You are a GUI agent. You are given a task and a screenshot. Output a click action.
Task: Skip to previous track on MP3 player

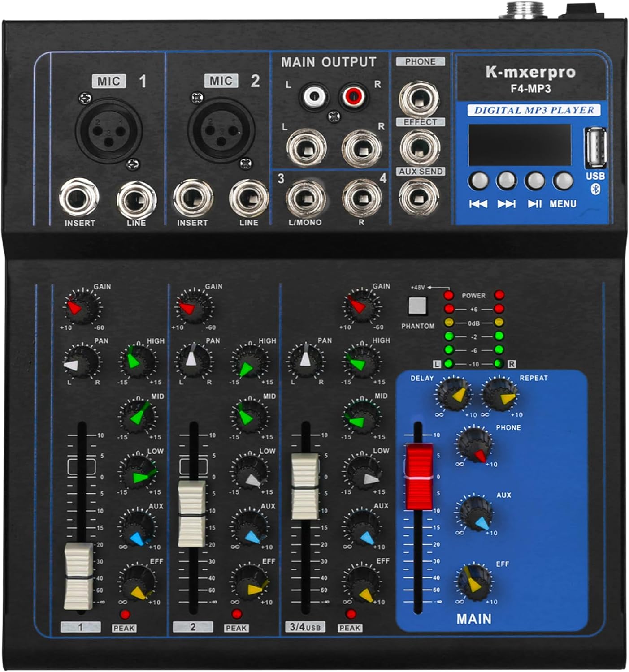click(x=478, y=181)
